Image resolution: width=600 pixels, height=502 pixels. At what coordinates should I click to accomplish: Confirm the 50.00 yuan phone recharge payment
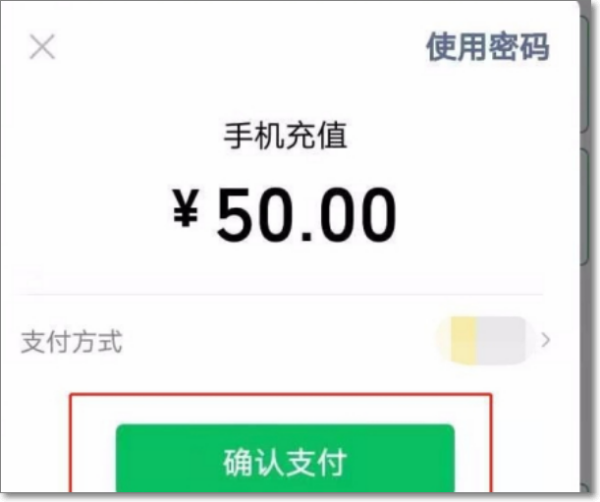point(285,458)
